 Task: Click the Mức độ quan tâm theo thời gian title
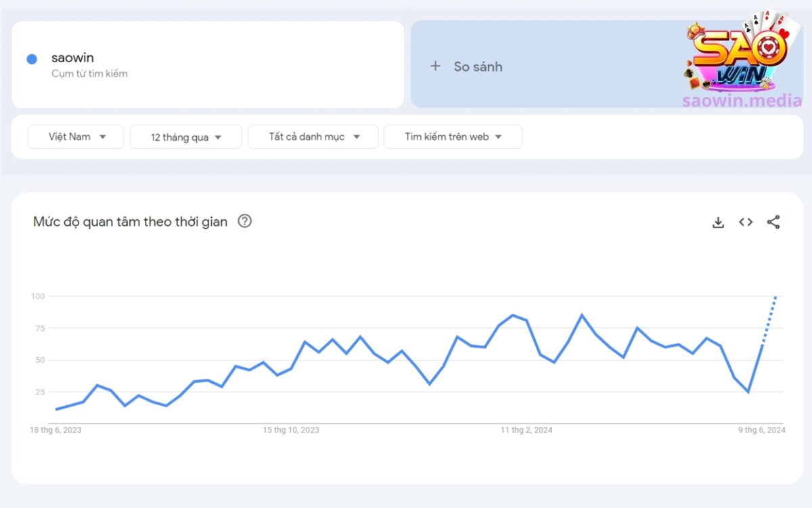click(131, 222)
